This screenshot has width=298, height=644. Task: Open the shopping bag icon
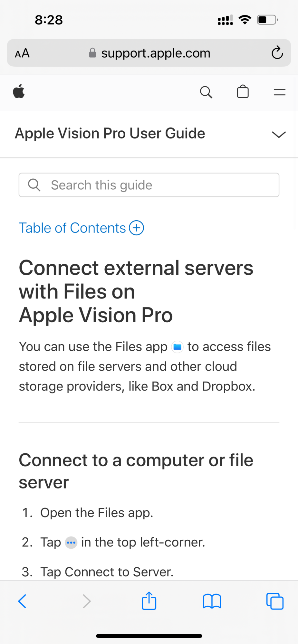(243, 92)
